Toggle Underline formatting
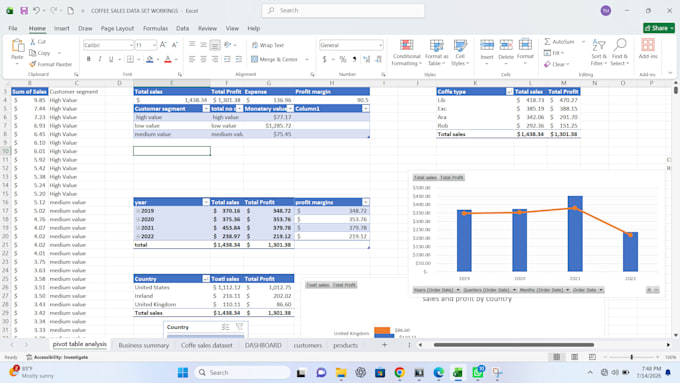 point(111,59)
